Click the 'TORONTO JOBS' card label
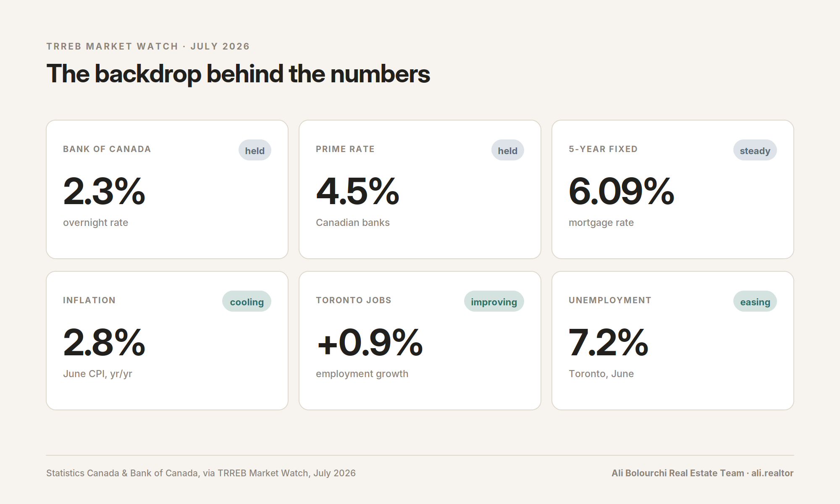This screenshot has height=504, width=840. tap(354, 300)
